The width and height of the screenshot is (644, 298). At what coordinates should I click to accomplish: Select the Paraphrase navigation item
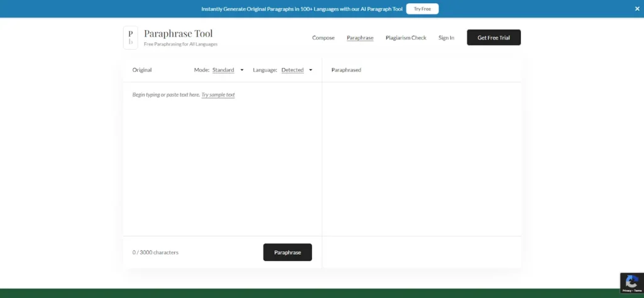click(x=360, y=38)
